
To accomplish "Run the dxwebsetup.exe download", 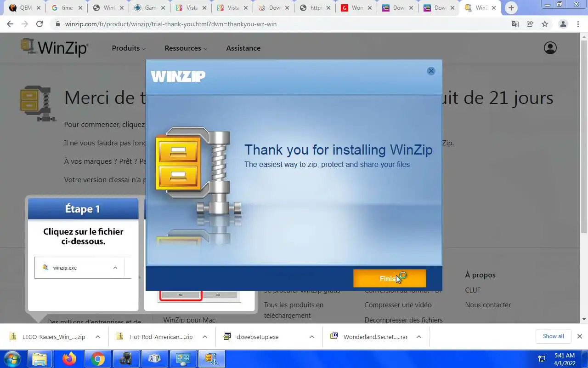I will [x=257, y=337].
